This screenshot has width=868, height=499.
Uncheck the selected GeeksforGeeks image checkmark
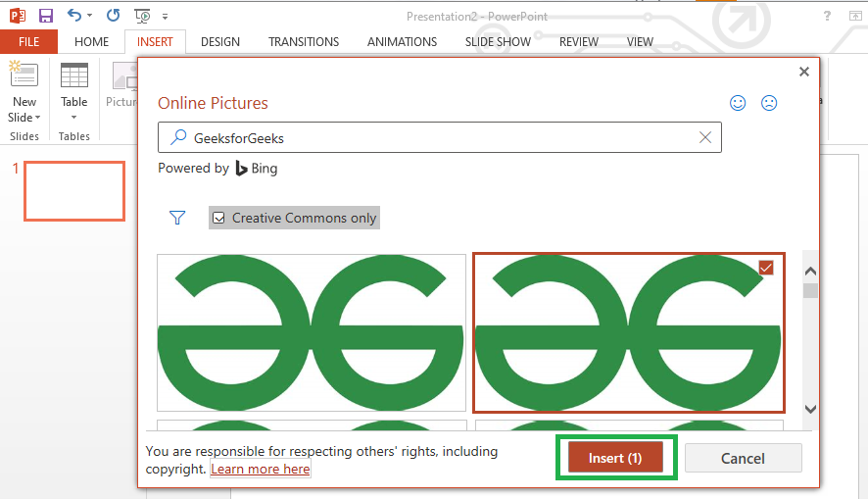click(x=766, y=268)
